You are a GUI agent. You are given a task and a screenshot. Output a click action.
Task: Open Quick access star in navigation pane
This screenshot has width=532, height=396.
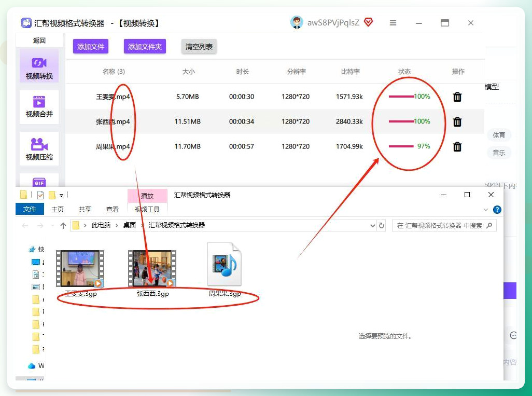point(32,250)
